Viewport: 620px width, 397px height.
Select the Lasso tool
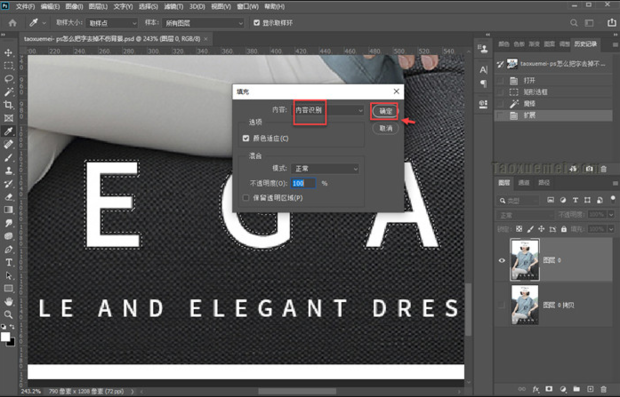click(x=8, y=79)
